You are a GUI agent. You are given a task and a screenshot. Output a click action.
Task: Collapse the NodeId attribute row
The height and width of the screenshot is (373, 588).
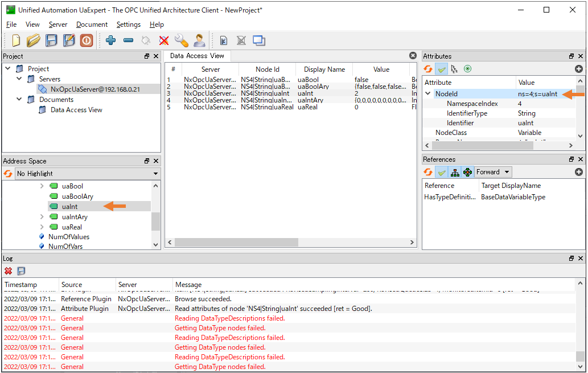pos(428,94)
